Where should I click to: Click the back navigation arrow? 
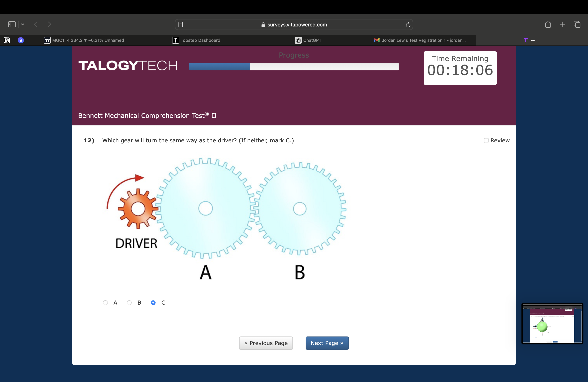[36, 24]
